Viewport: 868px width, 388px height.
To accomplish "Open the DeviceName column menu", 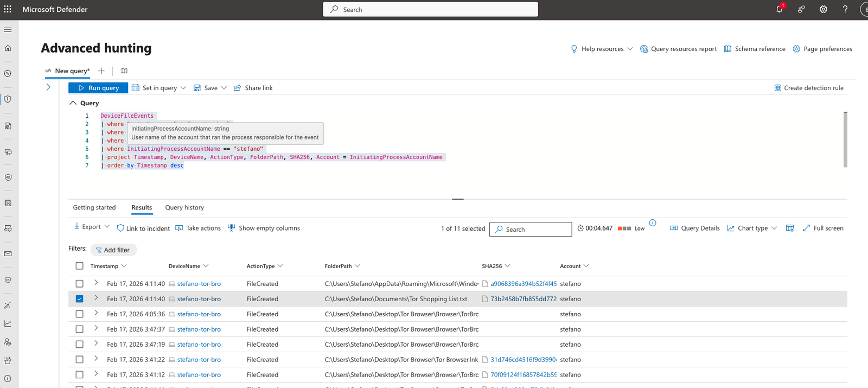I will pos(206,266).
